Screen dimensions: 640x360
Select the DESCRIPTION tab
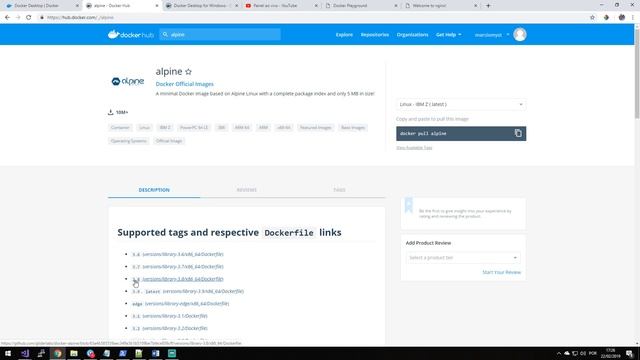[154, 190]
